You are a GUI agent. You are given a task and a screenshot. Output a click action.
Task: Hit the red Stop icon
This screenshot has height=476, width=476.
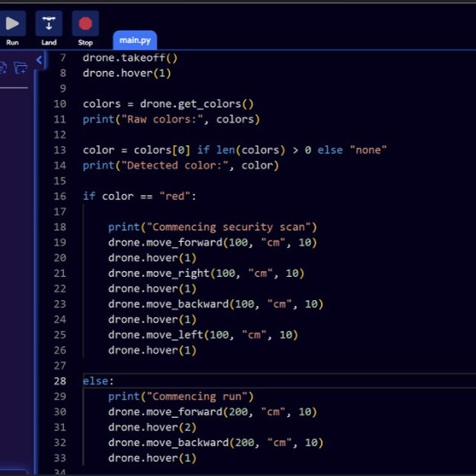(x=85, y=23)
